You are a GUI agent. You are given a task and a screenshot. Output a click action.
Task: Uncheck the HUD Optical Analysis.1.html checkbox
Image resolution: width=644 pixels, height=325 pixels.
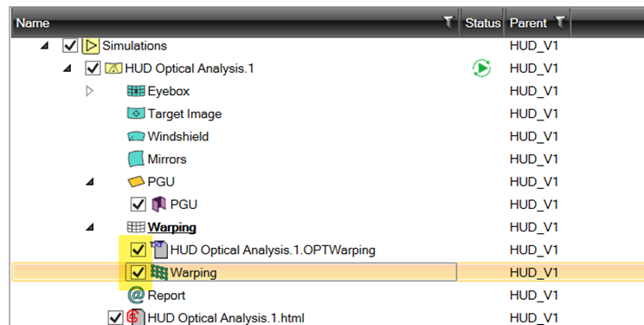pyautogui.click(x=115, y=317)
